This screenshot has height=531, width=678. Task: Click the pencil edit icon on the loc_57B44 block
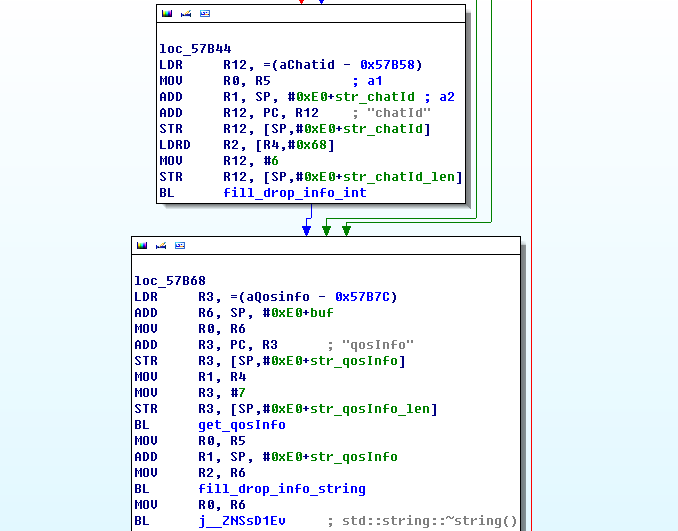pos(185,14)
